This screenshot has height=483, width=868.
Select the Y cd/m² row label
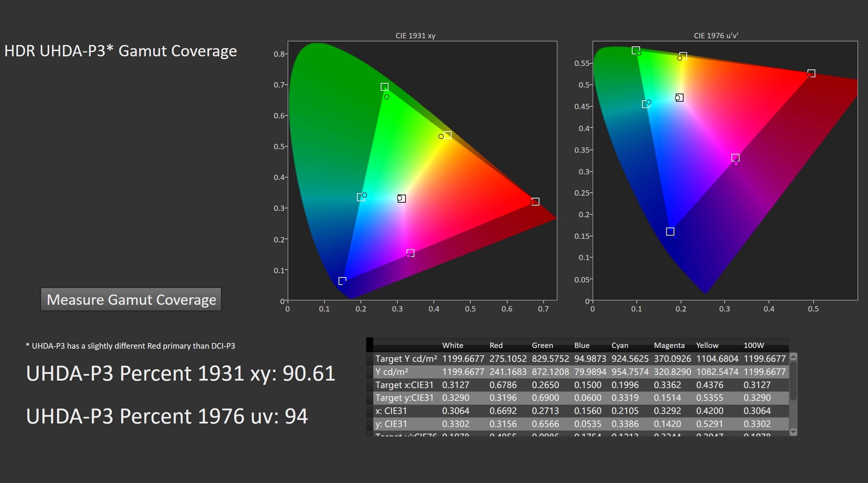click(392, 372)
